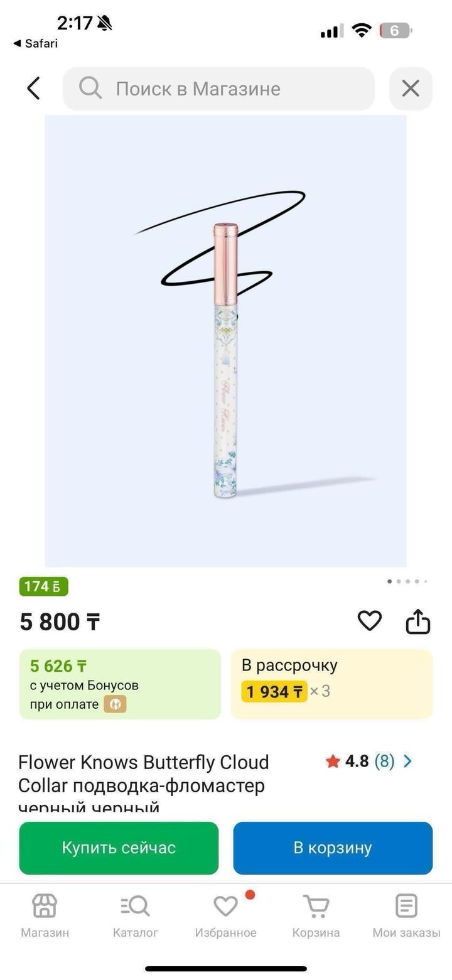452x980 pixels.
Task: Tap the back arrow icon
Action: pos(34,89)
